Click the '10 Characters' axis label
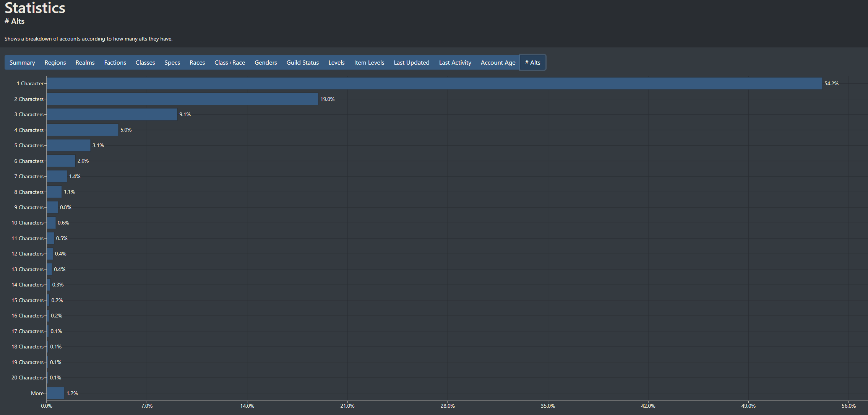The height and width of the screenshot is (415, 868). (28, 223)
